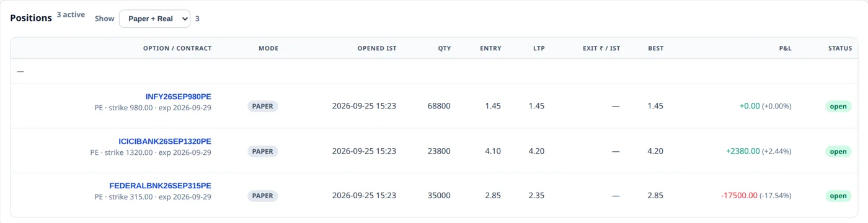Click the 3 active label
868x223 pixels.
[x=71, y=15]
